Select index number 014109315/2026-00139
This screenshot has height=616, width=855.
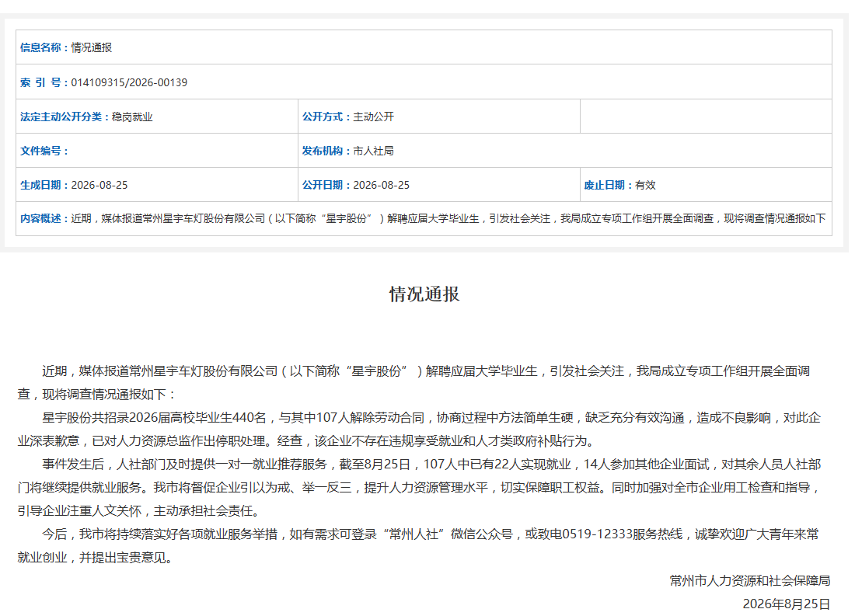pos(129,82)
